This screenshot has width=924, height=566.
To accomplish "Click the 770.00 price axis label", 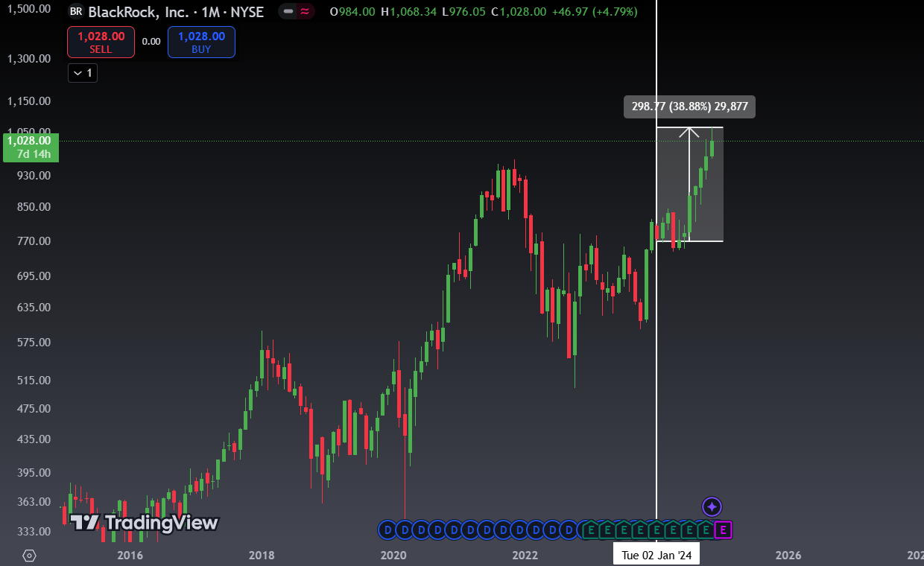I will (x=34, y=241).
